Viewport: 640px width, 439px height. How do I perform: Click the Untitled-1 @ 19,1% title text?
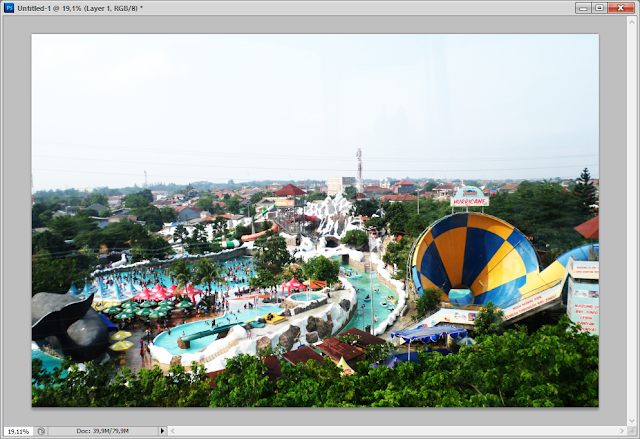coord(80,8)
